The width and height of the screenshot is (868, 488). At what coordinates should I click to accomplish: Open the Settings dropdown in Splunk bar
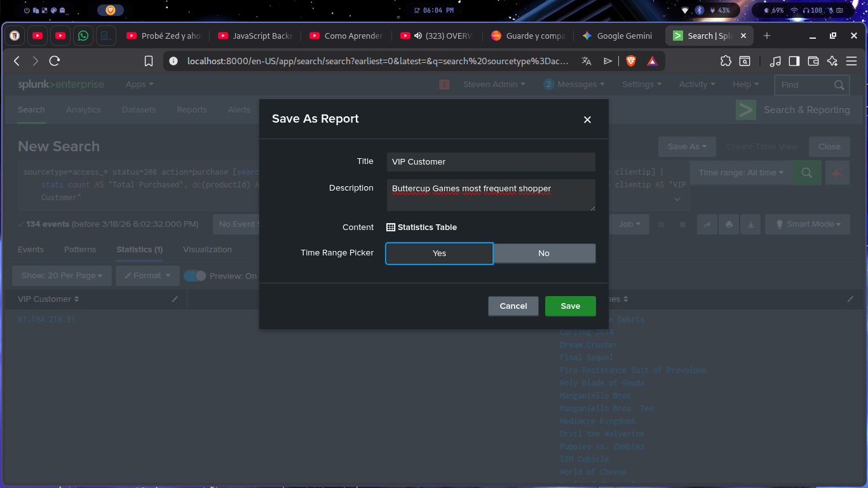pyautogui.click(x=641, y=85)
